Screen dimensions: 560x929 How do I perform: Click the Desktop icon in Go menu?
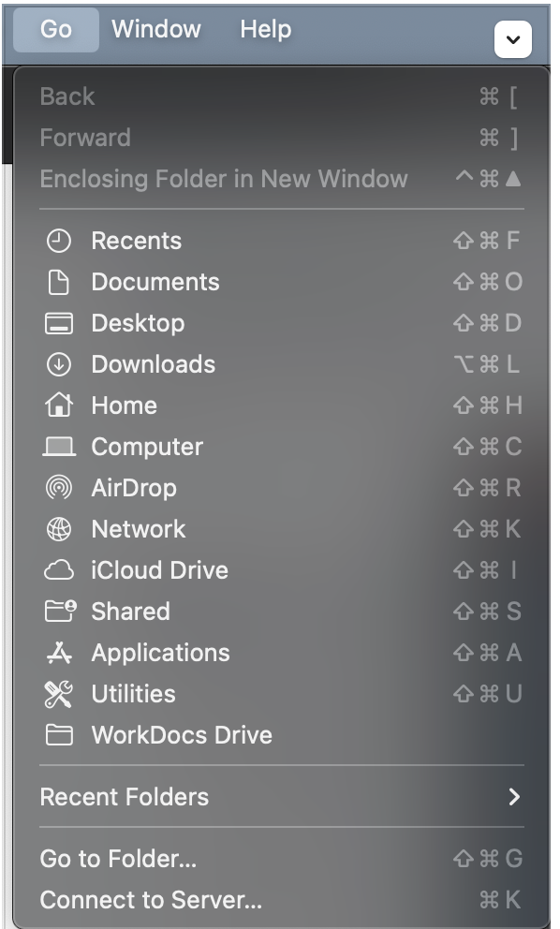pyautogui.click(x=59, y=323)
